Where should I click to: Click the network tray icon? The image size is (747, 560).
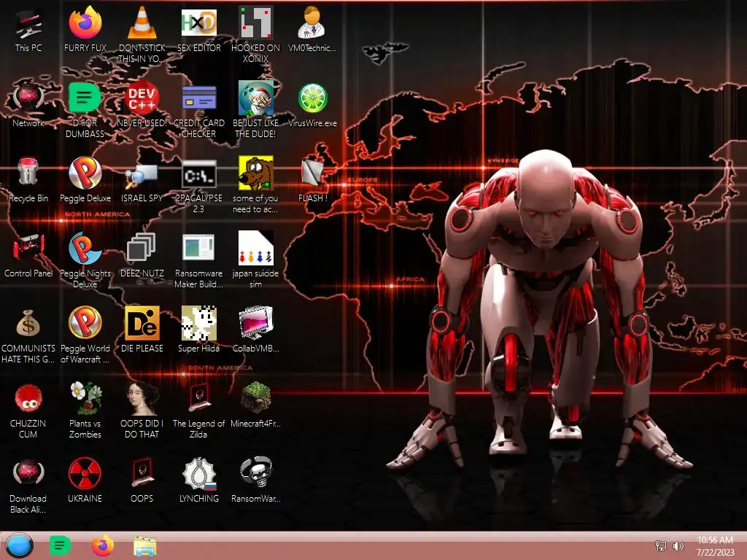[x=661, y=545]
